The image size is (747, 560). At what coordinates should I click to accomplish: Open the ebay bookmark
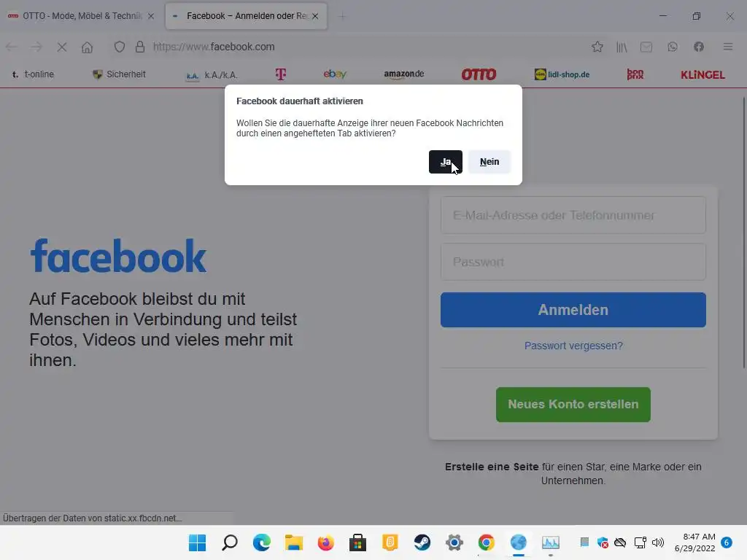click(335, 74)
